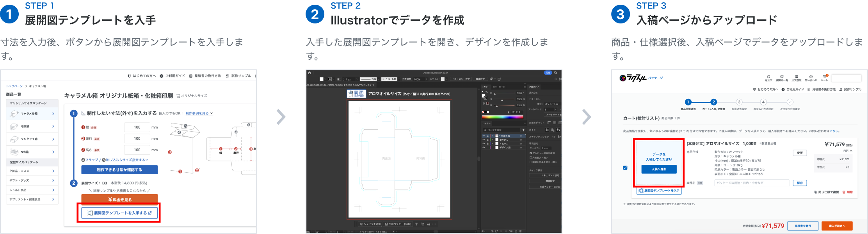The width and height of the screenshot is (868, 234).
Task: Expand サプリメント・健康食品 category chevron
Action: coord(53,199)
